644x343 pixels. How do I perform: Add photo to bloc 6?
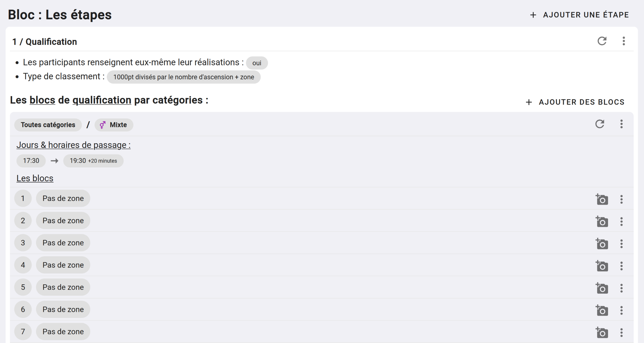point(602,310)
